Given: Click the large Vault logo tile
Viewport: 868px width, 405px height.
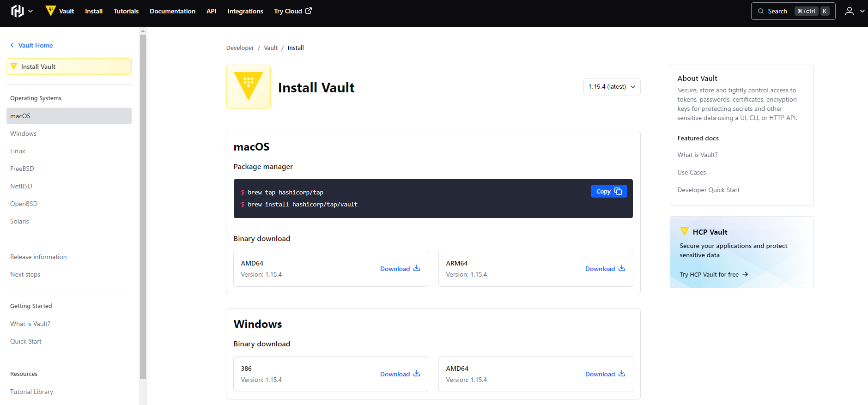Looking at the screenshot, I should pyautogui.click(x=249, y=87).
